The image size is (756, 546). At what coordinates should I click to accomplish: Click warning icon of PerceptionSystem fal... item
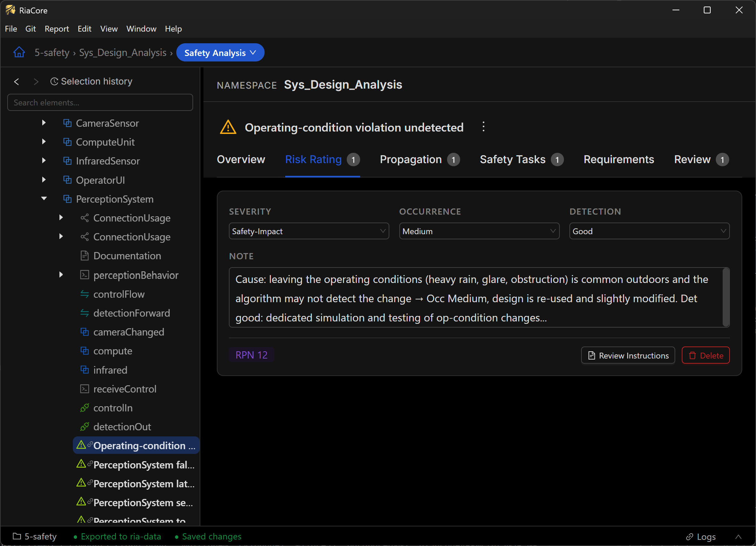click(81, 464)
